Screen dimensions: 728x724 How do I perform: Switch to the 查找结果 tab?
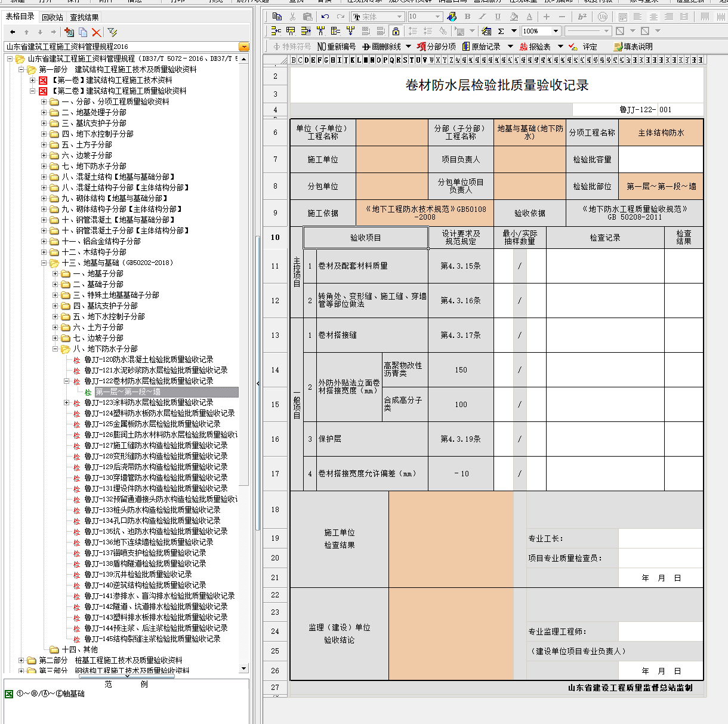[85, 17]
